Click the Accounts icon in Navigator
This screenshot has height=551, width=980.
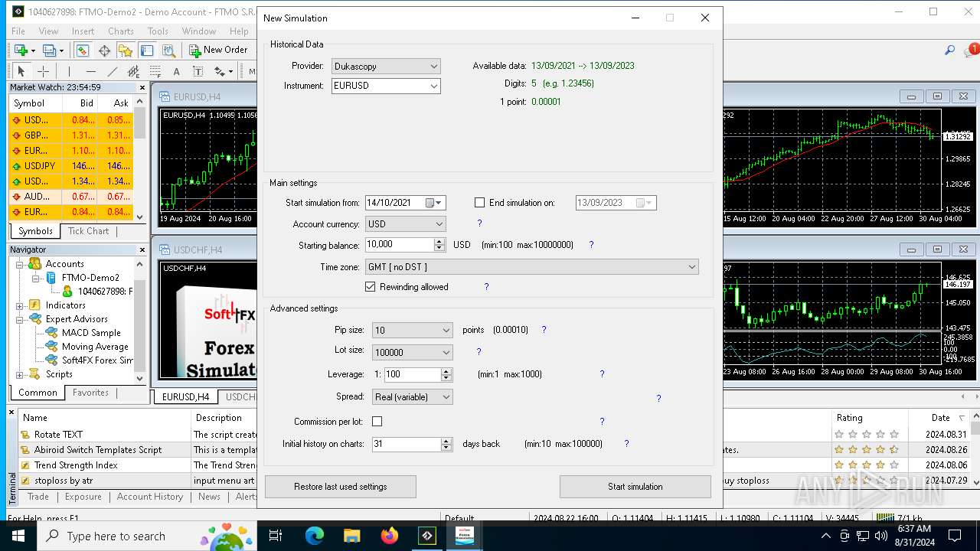(x=35, y=263)
